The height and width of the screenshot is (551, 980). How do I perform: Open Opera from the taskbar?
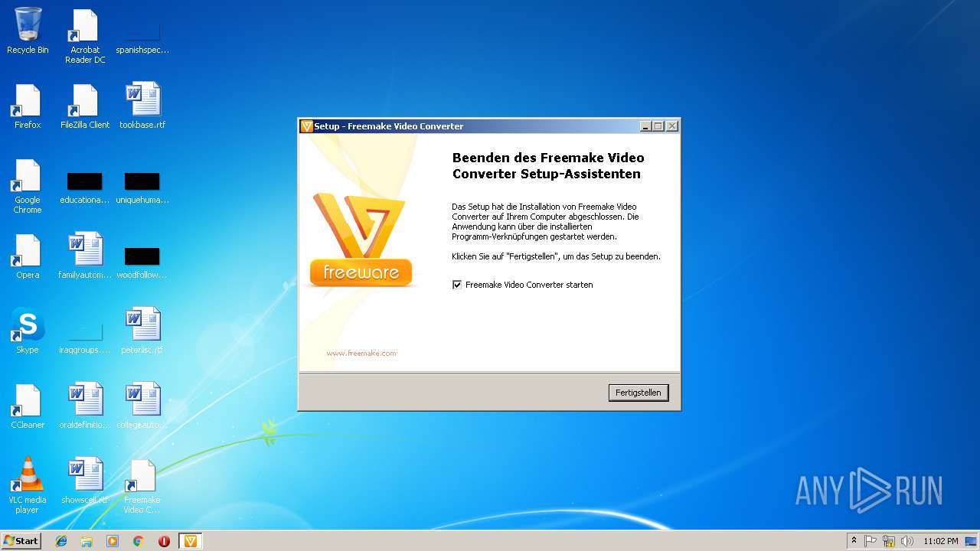[x=164, y=541]
